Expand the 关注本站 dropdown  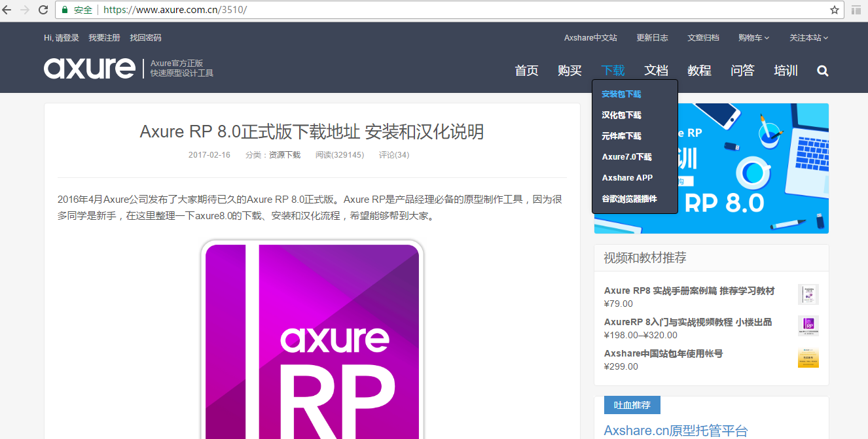pyautogui.click(x=808, y=38)
